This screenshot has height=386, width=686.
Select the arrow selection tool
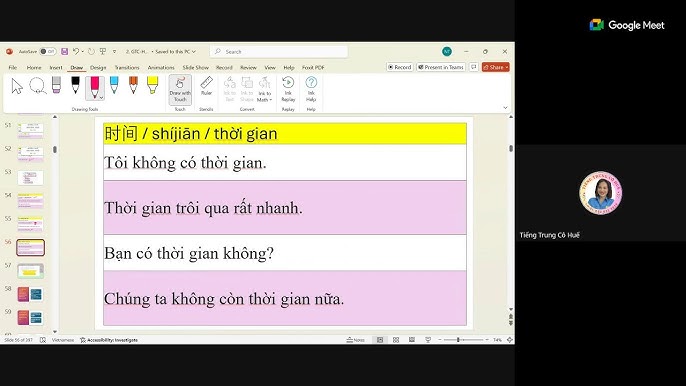[17, 86]
